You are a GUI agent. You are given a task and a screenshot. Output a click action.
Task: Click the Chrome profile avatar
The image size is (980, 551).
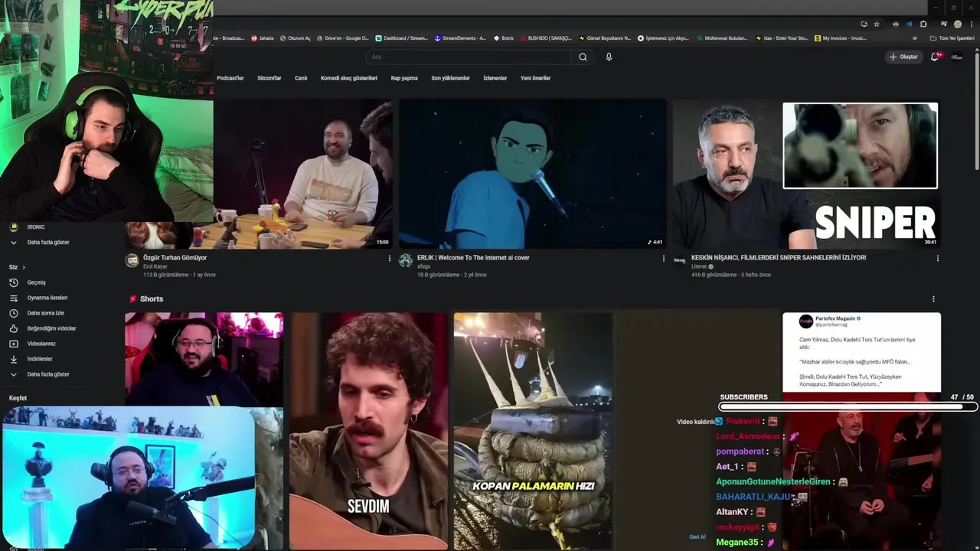[958, 24]
